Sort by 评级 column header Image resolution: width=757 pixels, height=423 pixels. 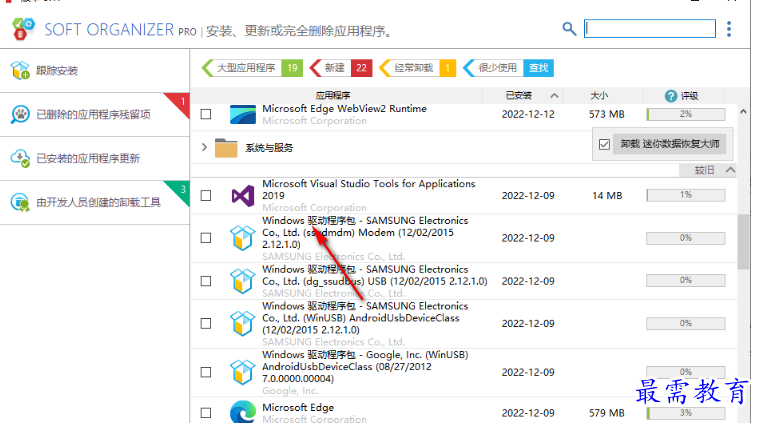[x=689, y=96]
